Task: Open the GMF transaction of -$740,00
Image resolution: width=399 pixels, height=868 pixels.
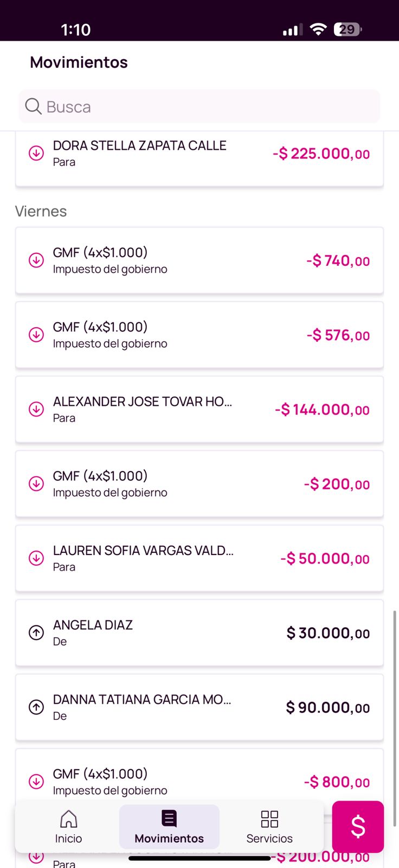Action: (x=200, y=260)
